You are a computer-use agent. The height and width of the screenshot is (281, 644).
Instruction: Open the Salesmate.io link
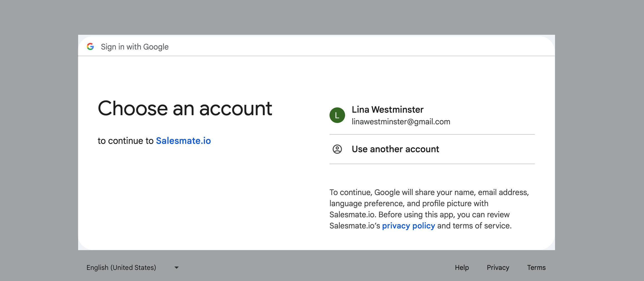click(x=184, y=141)
